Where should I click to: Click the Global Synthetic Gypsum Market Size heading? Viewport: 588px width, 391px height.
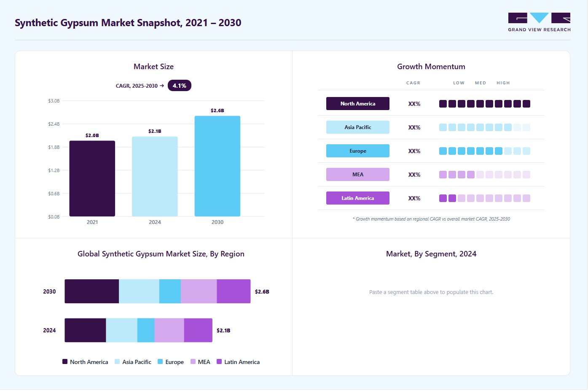click(x=161, y=254)
